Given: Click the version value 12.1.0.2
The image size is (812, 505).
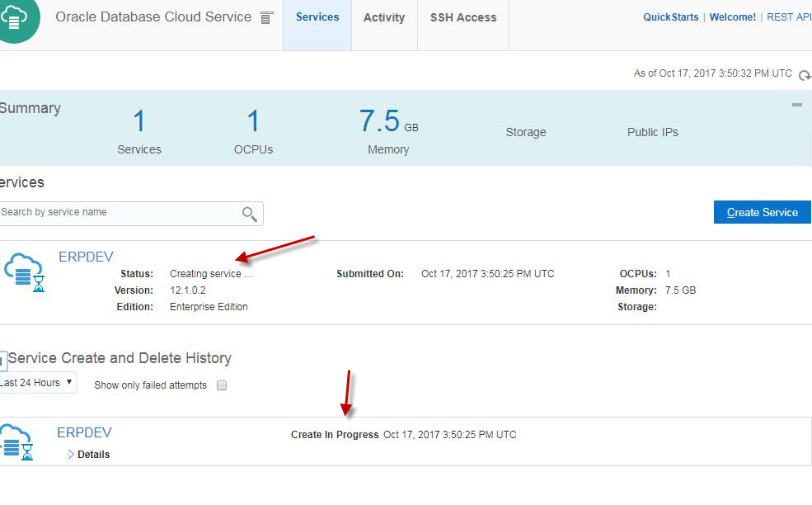Looking at the screenshot, I should [x=188, y=290].
